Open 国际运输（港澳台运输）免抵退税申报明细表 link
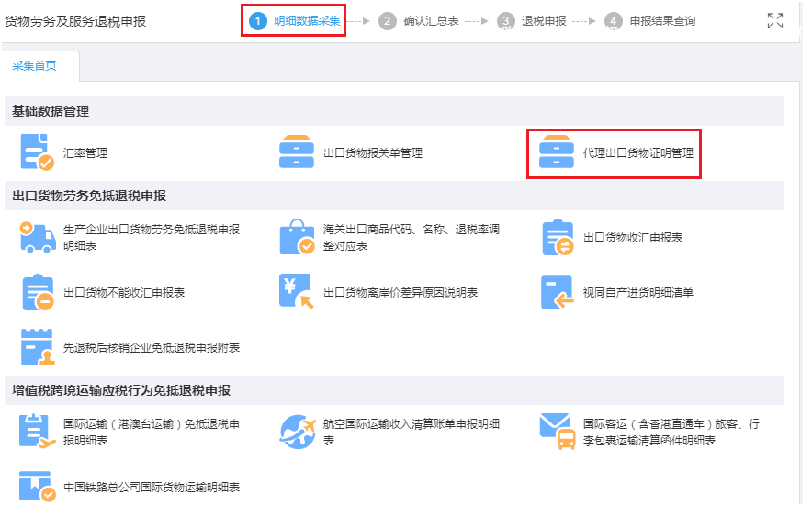 (x=151, y=432)
